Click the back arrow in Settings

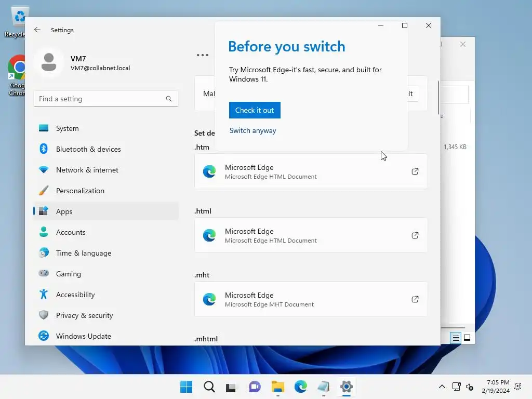[x=37, y=30]
